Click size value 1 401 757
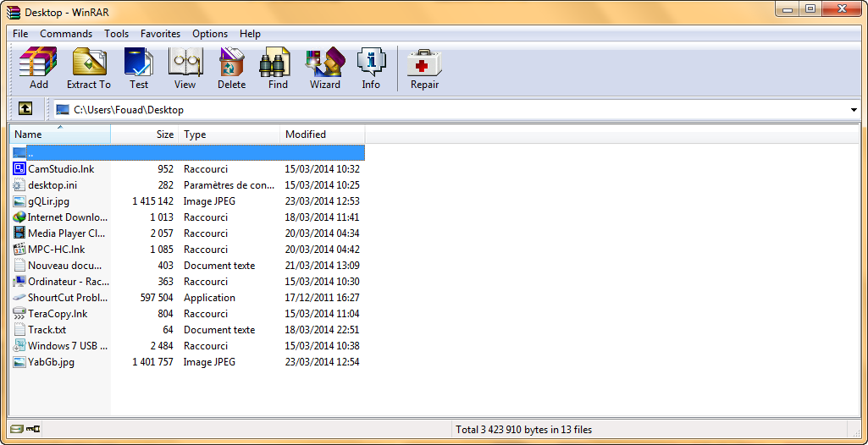This screenshot has height=445, width=868. pyautogui.click(x=152, y=362)
